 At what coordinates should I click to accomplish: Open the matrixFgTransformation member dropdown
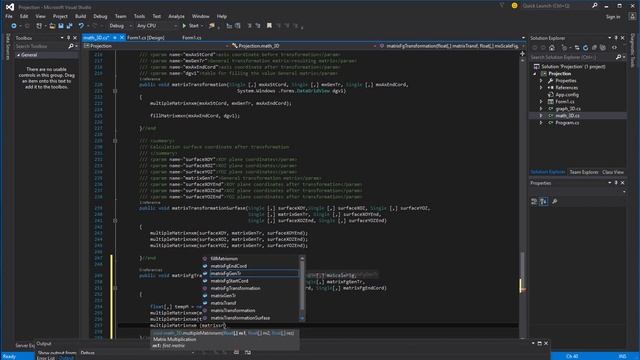pos(452,46)
